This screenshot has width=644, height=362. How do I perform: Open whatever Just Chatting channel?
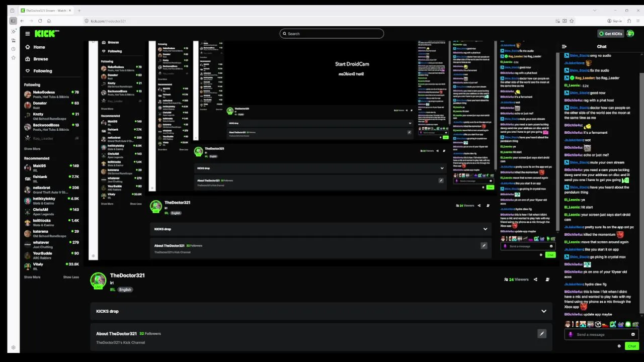click(52, 245)
